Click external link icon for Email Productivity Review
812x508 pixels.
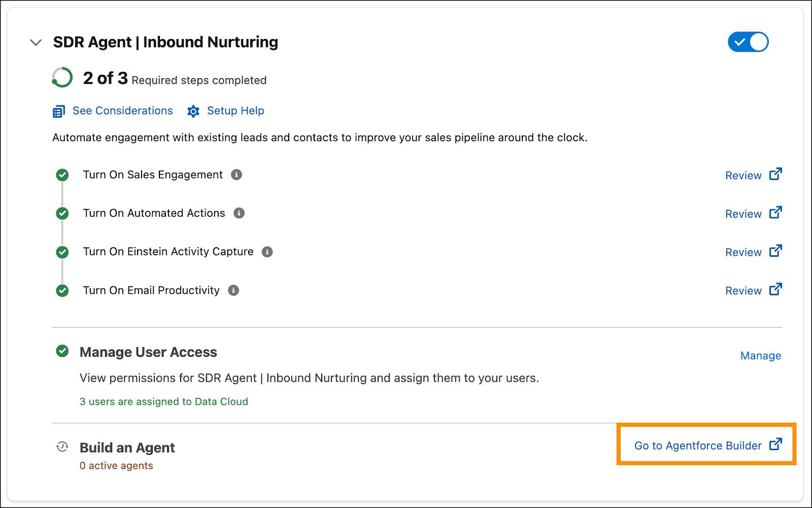click(x=775, y=289)
